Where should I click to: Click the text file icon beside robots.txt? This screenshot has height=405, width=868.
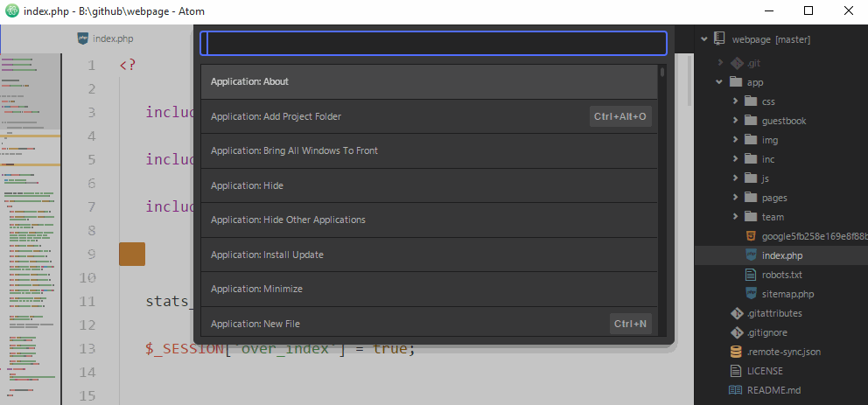[x=751, y=275]
